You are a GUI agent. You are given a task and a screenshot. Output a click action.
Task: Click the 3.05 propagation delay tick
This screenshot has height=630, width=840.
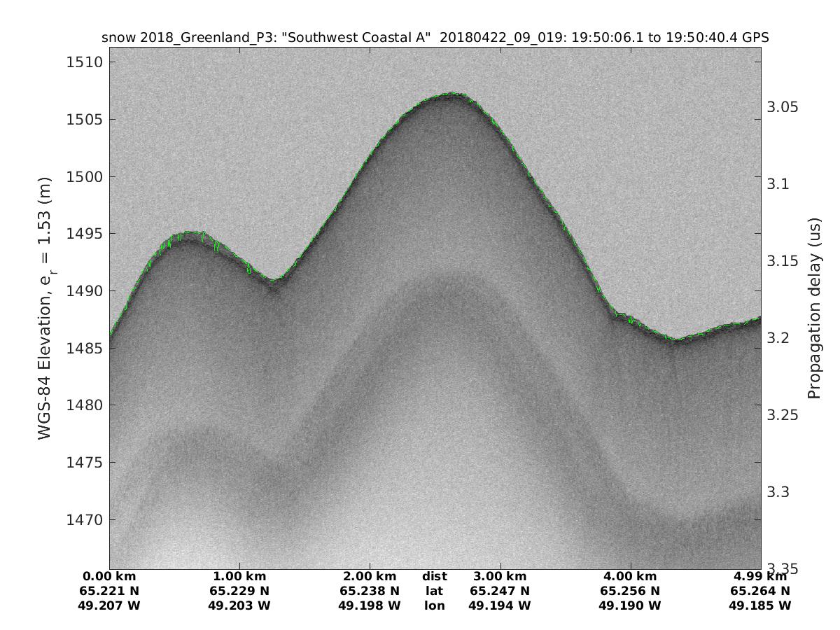coord(783,107)
